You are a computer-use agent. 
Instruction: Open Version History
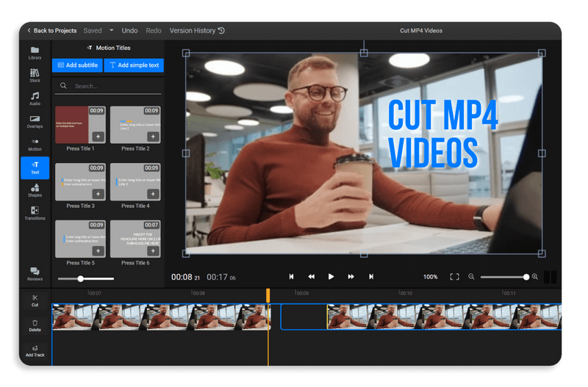tap(197, 31)
